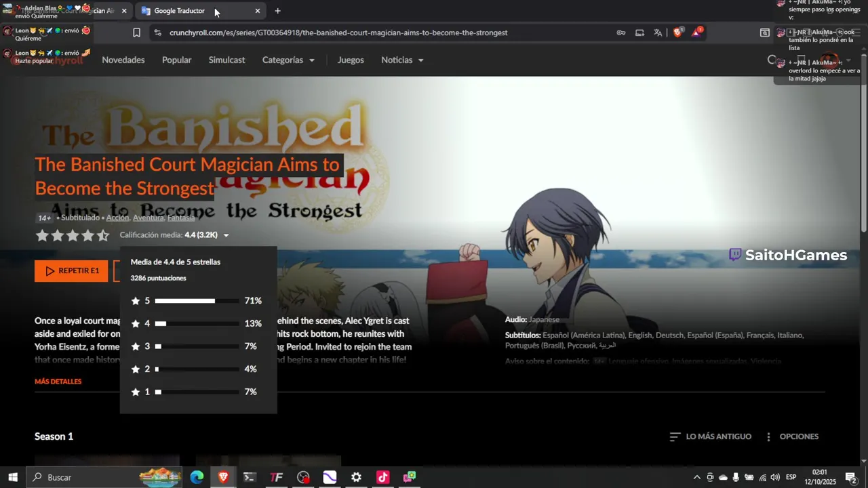Rate the series three stars
868x488 pixels.
[x=73, y=235]
